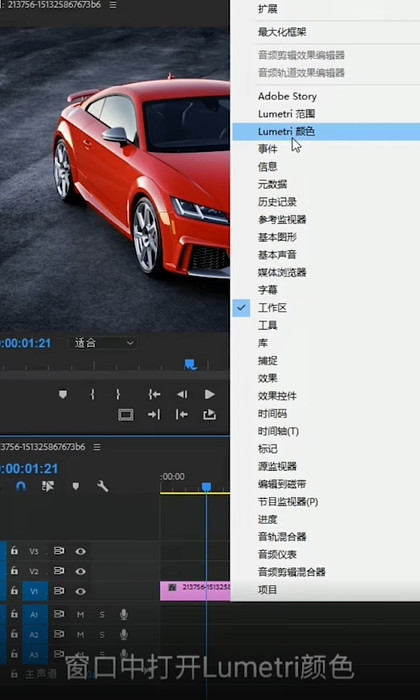Toggle linked selection in timeline
This screenshot has height=700, width=420.
pyautogui.click(x=48, y=486)
